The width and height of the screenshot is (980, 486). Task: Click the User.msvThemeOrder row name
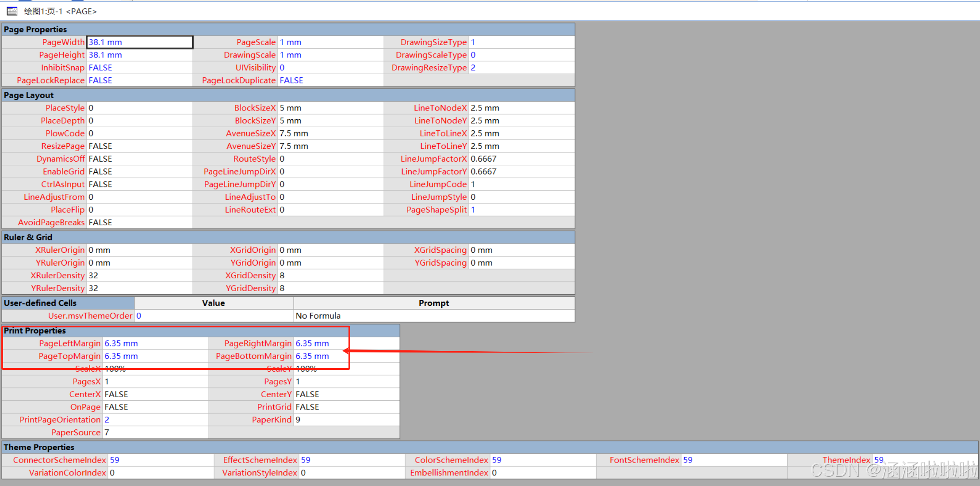(x=90, y=316)
